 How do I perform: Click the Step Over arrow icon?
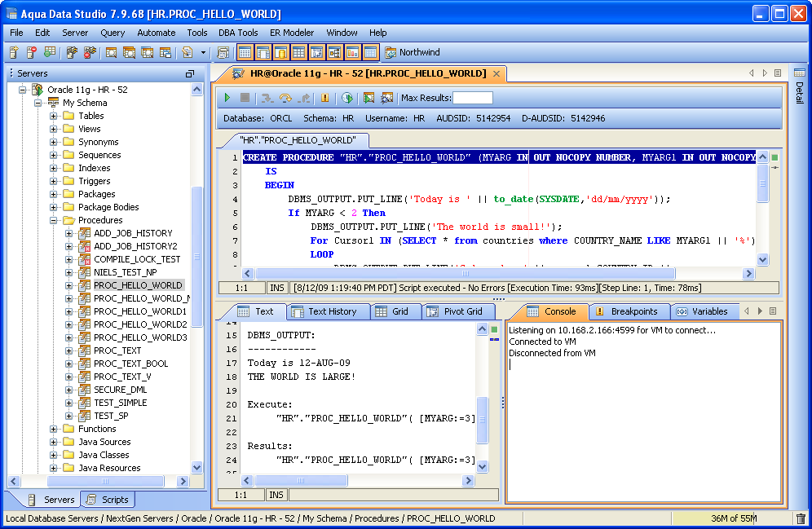coord(285,98)
